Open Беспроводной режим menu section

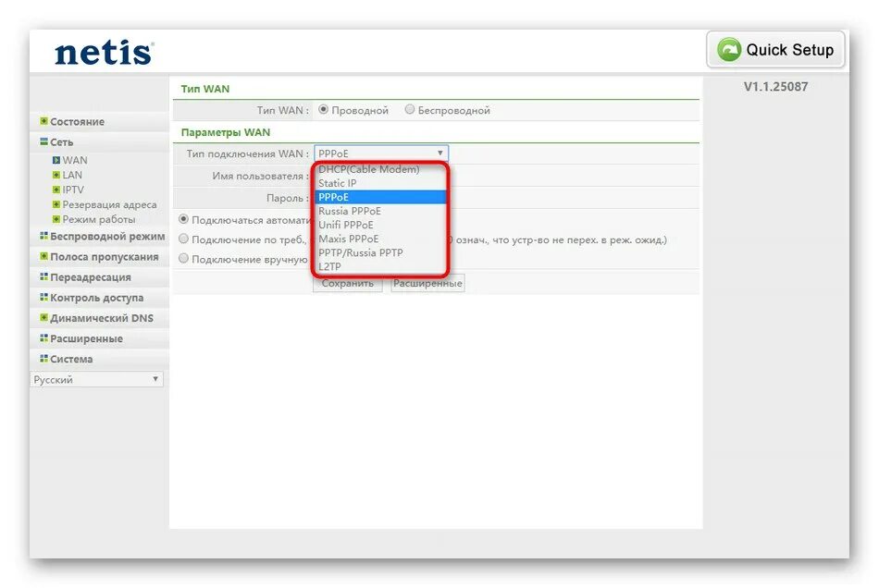[107, 237]
